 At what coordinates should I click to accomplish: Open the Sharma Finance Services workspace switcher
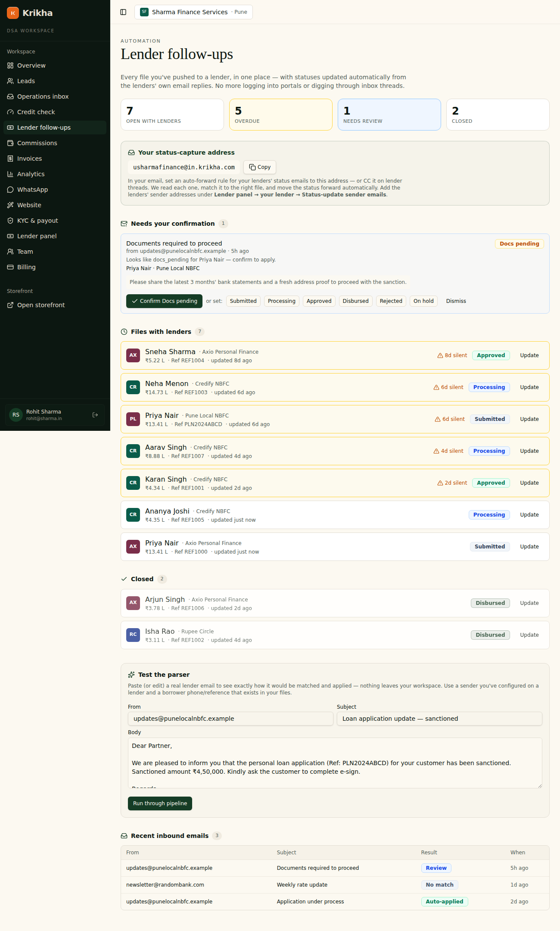pos(193,12)
